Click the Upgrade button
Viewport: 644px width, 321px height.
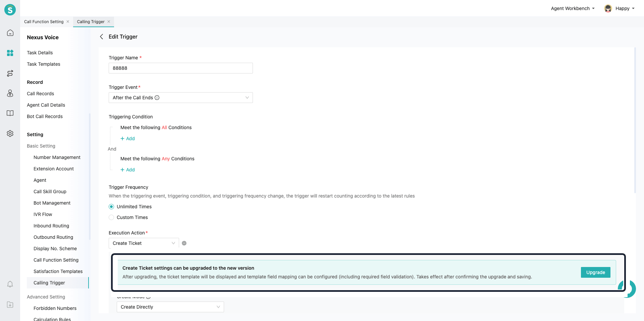pyautogui.click(x=595, y=272)
